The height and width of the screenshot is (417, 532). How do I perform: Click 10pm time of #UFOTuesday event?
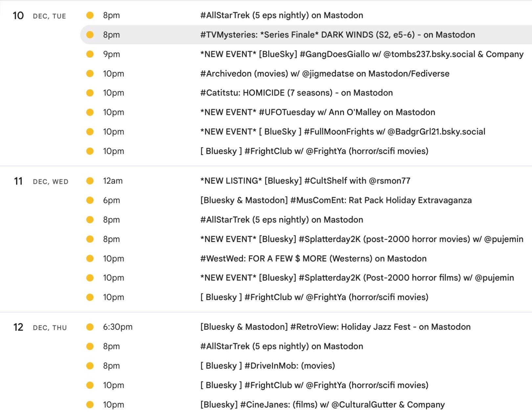[x=114, y=113]
